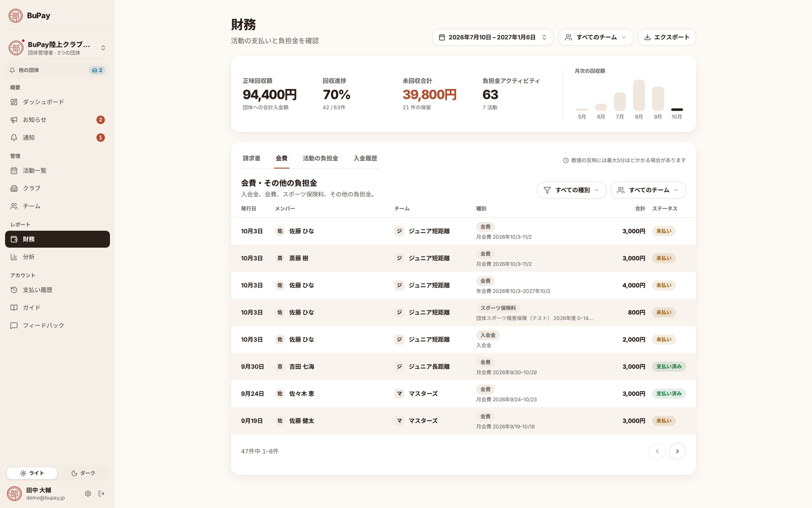
Task: Switch to ライト theme
Action: (x=32, y=473)
